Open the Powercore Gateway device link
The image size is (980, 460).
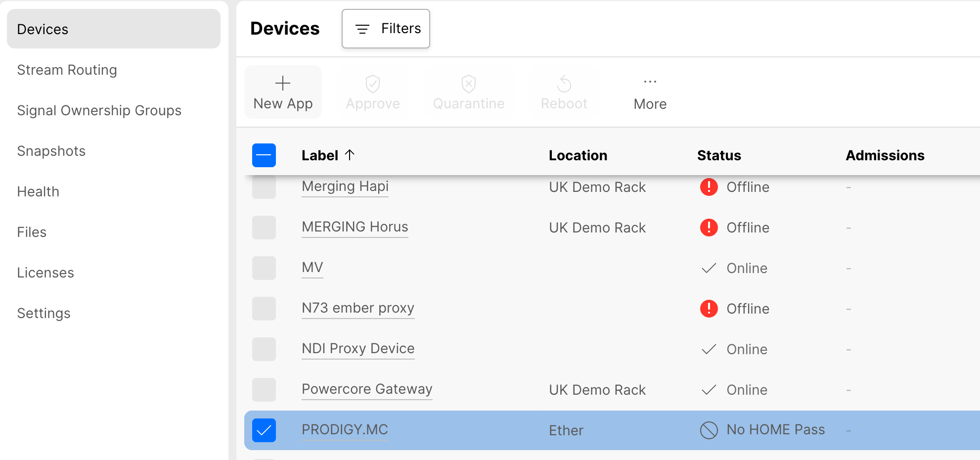(367, 389)
